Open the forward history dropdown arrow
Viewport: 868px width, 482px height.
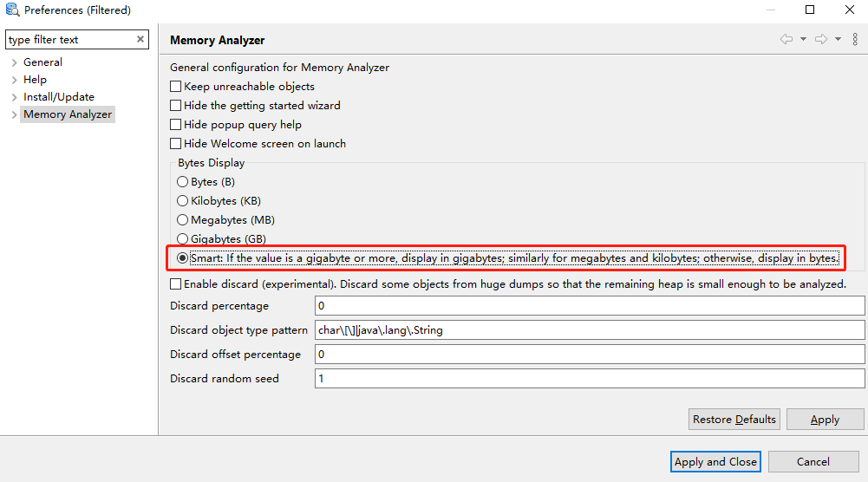[x=839, y=39]
